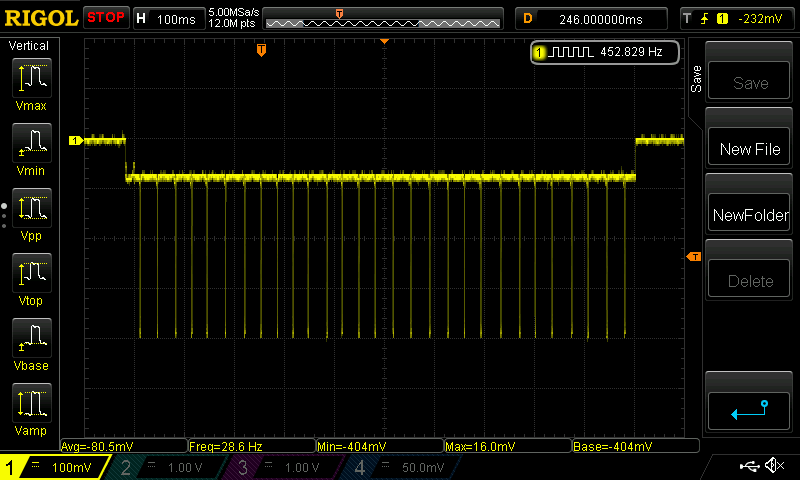The width and height of the screenshot is (800, 480).
Task: Select the horizontal timebase 100ms field
Action: point(168,18)
